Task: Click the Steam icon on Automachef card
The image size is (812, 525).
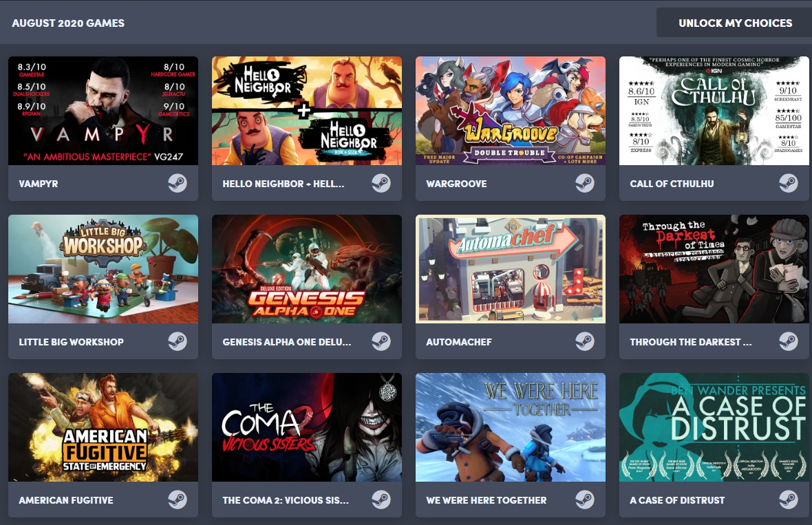Action: tap(585, 342)
